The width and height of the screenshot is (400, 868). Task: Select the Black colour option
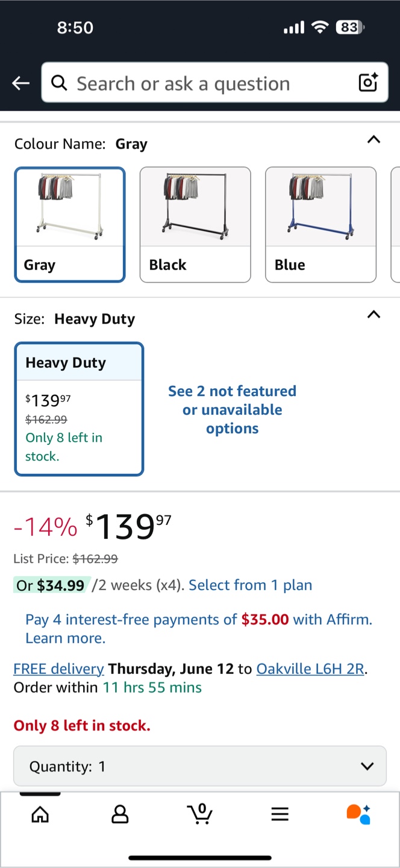(195, 225)
